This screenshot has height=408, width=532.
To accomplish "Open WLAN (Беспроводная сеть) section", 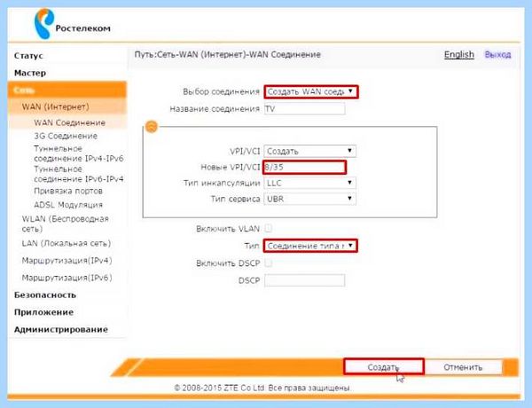I will click(65, 224).
